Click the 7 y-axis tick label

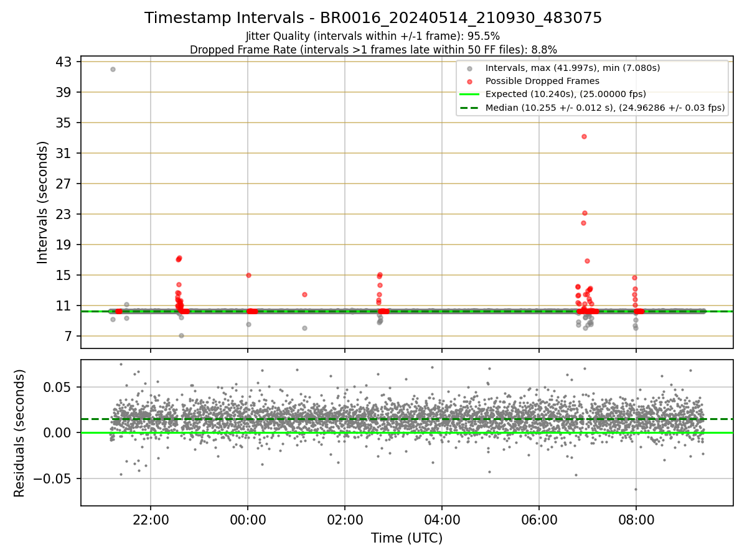point(68,336)
